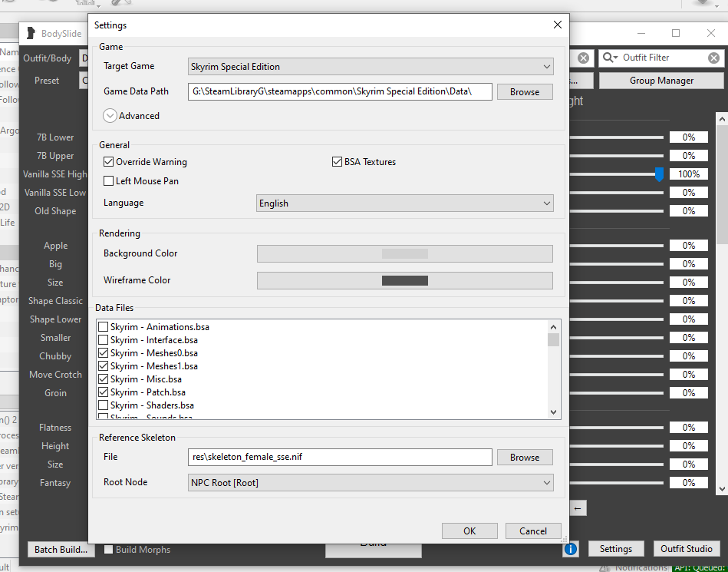Maximize the BodySlide window
728x572 pixels.
[x=676, y=33]
